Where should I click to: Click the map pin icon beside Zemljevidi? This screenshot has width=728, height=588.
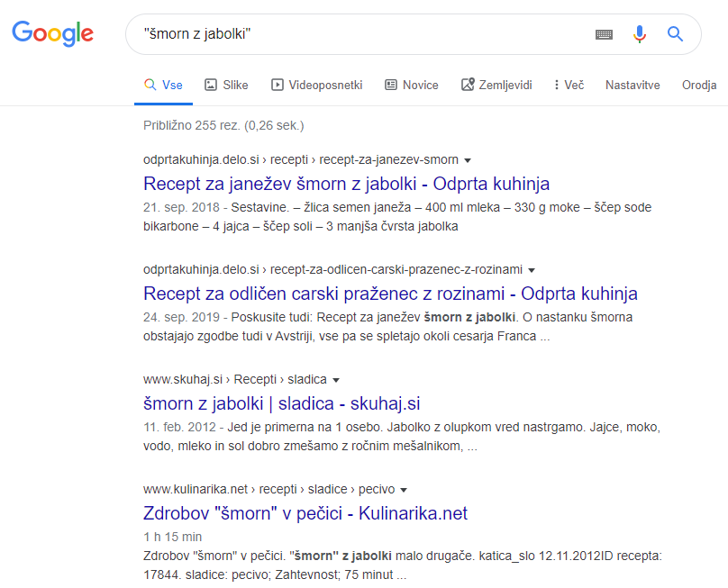(468, 85)
